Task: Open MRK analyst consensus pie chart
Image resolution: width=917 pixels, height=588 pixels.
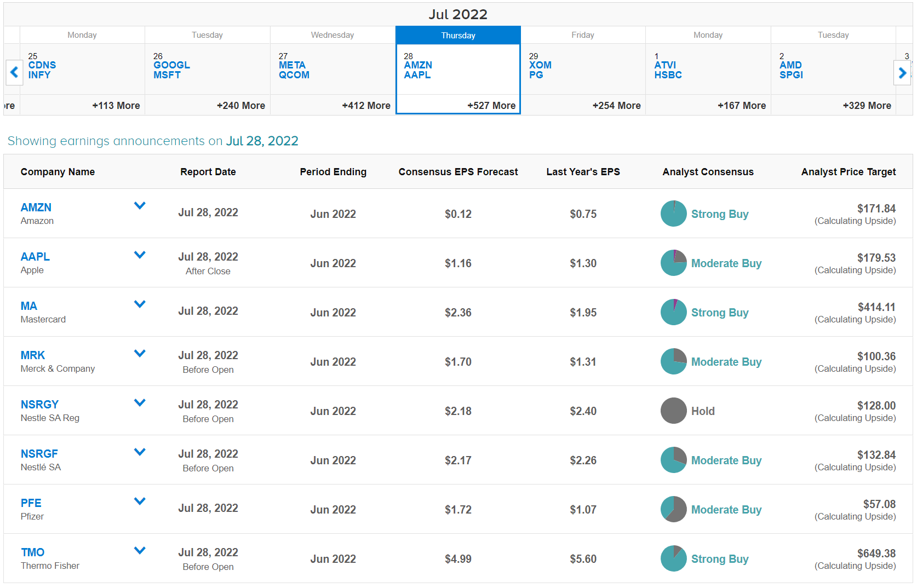Action: coord(673,361)
